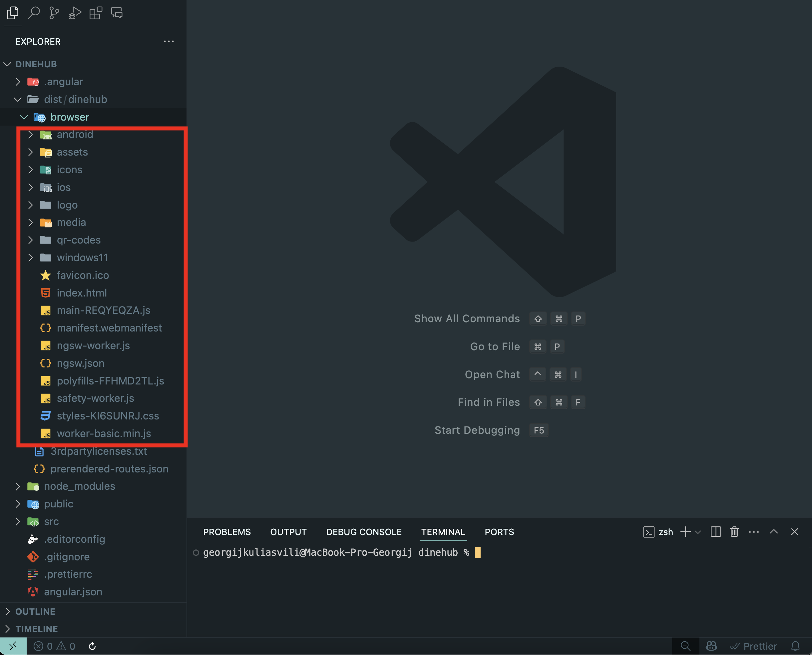This screenshot has width=812, height=655.
Task: Open the .prettierrc file
Action: pyautogui.click(x=93, y=574)
